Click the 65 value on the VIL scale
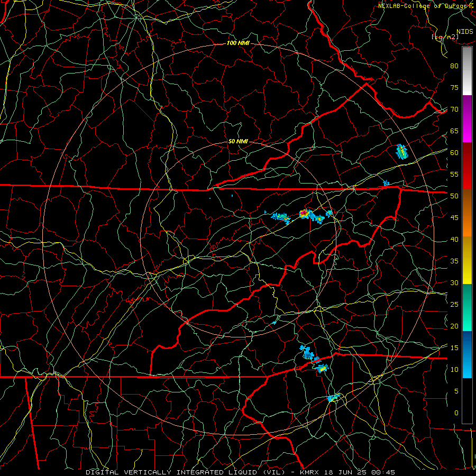476x476 pixels. (x=454, y=131)
